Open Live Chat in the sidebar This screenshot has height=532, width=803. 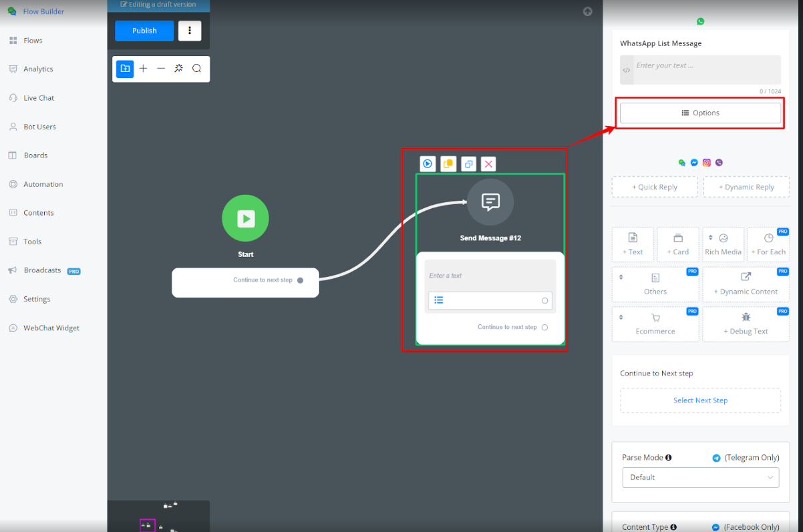tap(39, 98)
